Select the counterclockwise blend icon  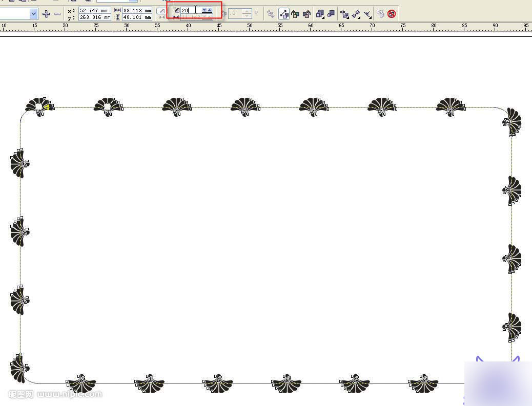tap(306, 14)
